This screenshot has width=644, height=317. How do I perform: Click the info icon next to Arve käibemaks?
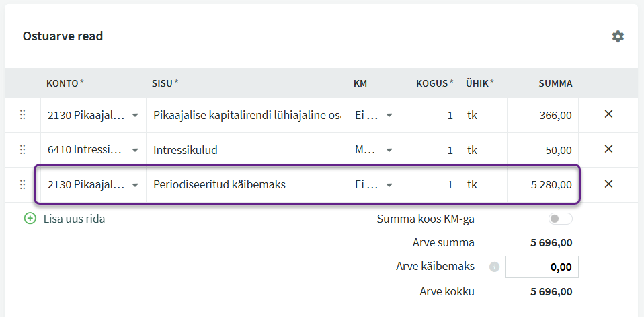coord(494,267)
